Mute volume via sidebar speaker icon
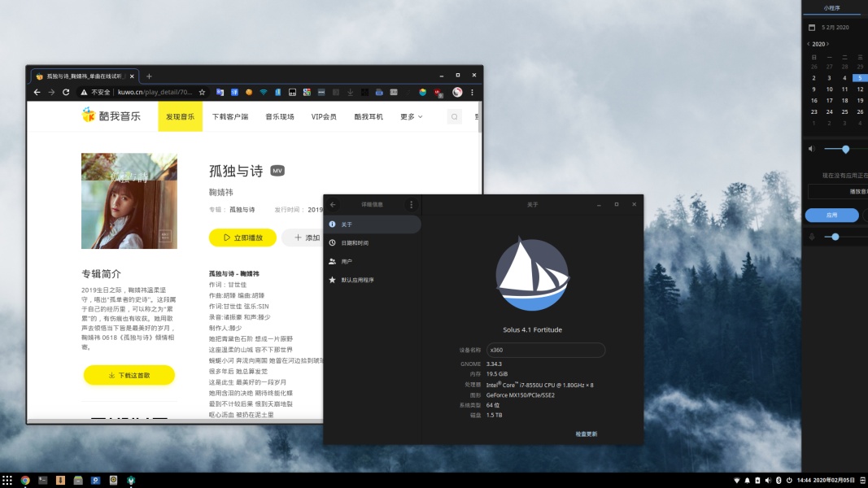The image size is (868, 488). [x=812, y=149]
